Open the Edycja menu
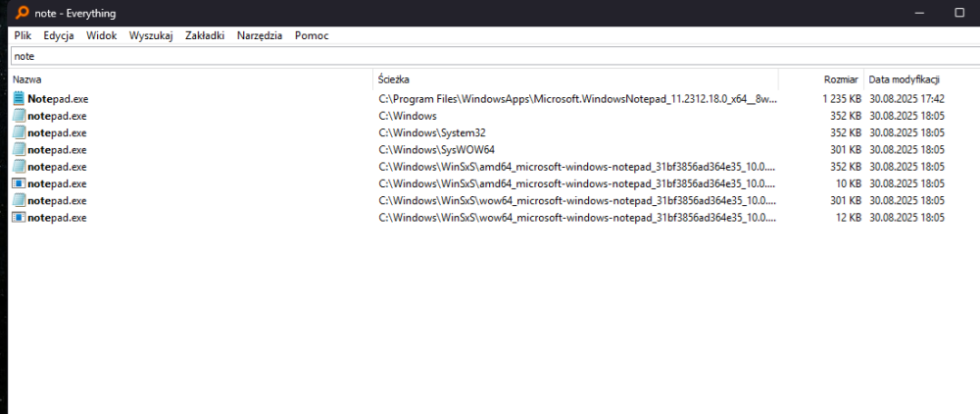980x414 pixels. 59,35
